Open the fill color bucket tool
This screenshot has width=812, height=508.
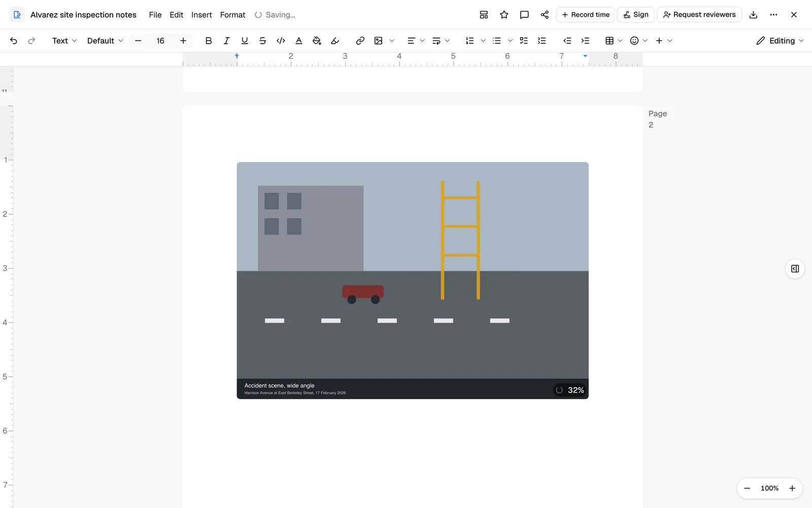317,41
